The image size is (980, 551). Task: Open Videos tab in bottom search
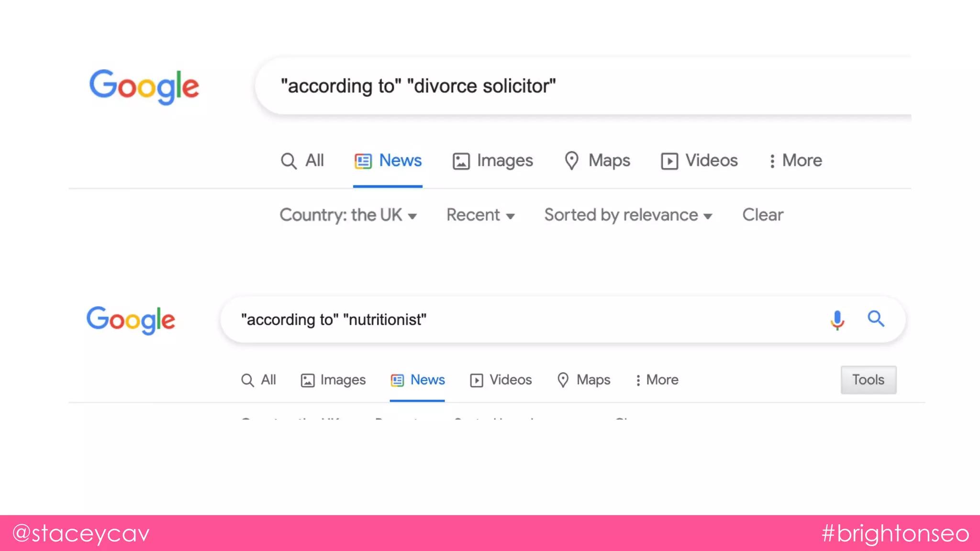point(501,380)
